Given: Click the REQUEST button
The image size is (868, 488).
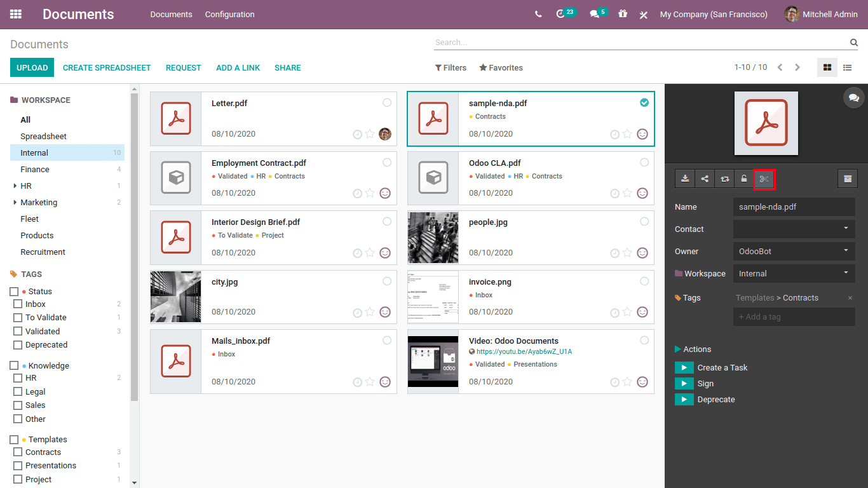Looking at the screenshot, I should coord(183,67).
